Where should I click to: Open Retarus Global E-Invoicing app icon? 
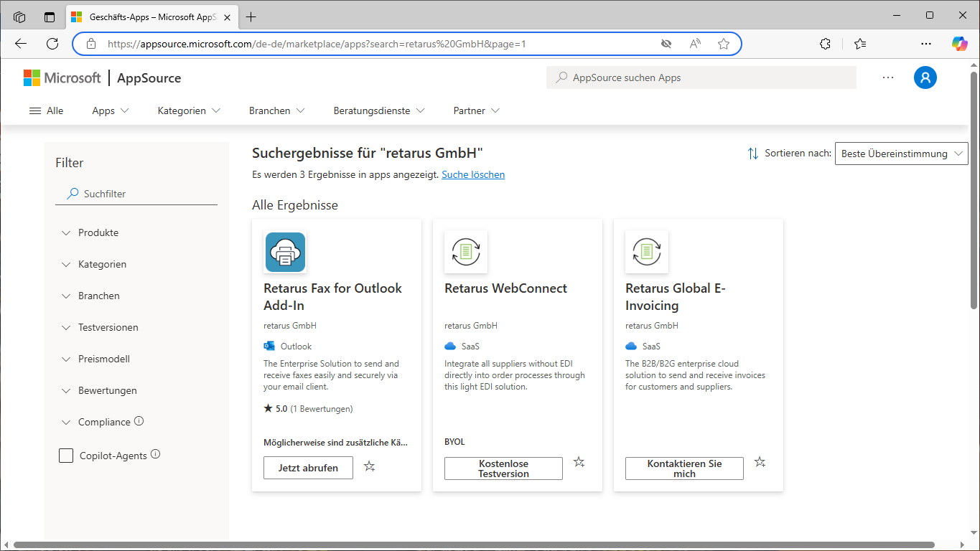[647, 252]
